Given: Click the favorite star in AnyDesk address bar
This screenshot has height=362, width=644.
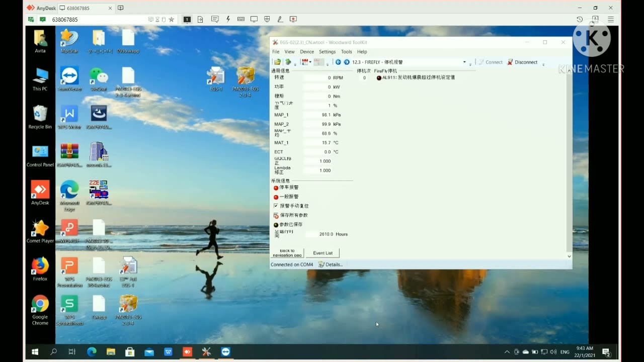Looking at the screenshot, I should [x=171, y=20].
